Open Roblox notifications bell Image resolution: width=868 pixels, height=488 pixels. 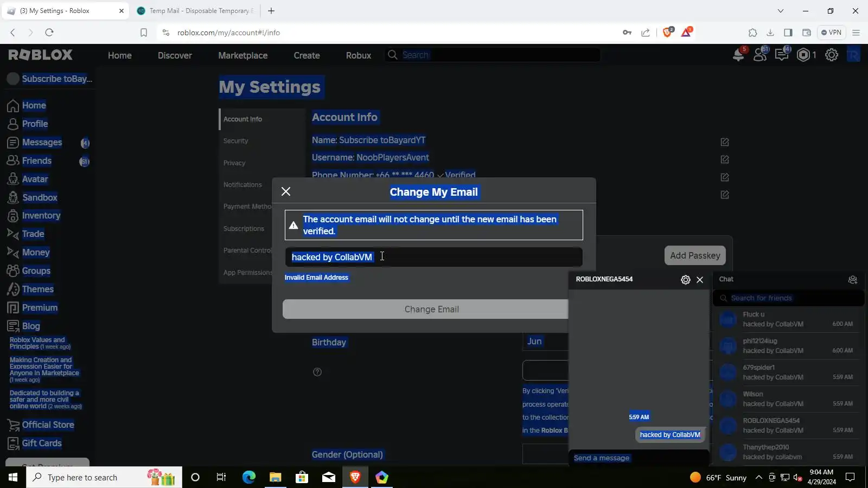coord(738,55)
